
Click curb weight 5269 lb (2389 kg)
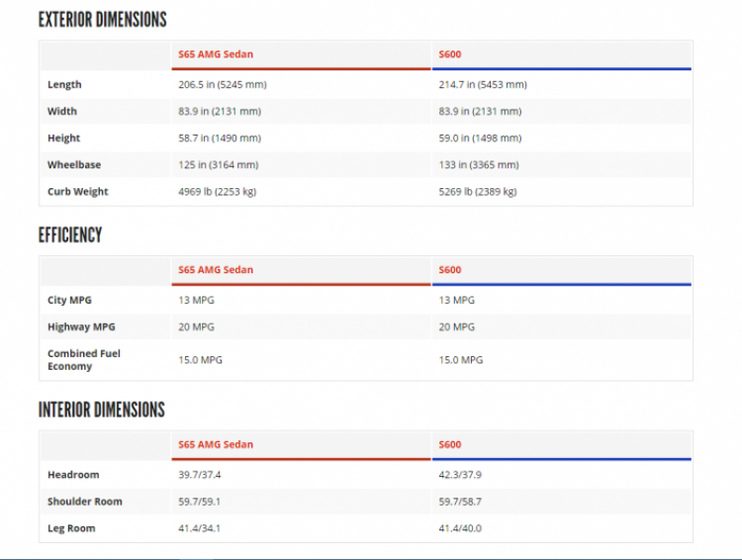(x=478, y=192)
